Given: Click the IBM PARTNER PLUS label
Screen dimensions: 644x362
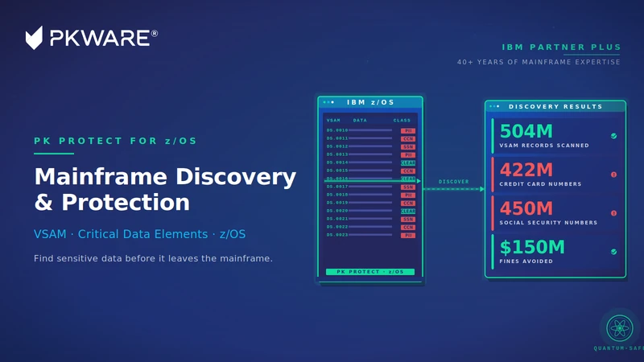Looking at the screenshot, I should (x=561, y=47).
